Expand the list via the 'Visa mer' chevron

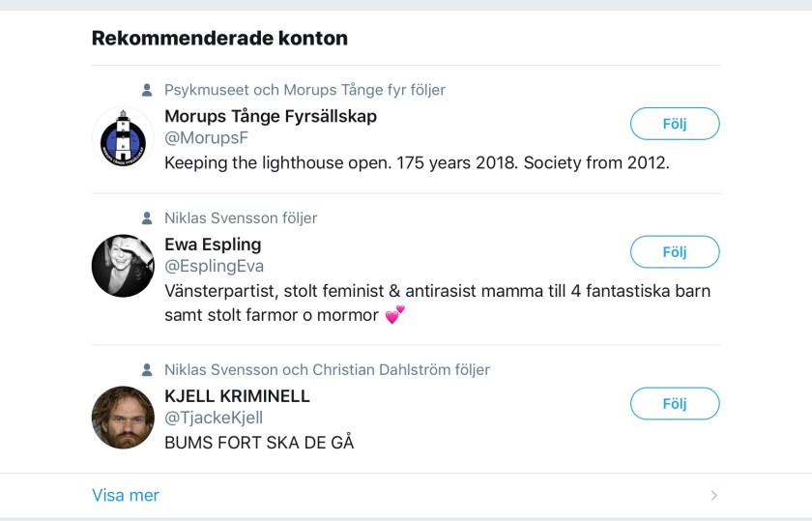713,496
